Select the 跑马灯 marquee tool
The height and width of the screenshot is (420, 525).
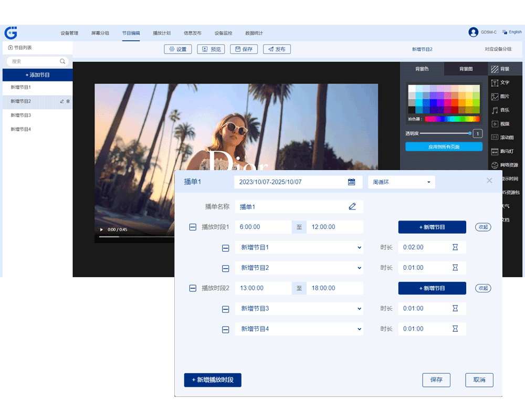coord(495,152)
